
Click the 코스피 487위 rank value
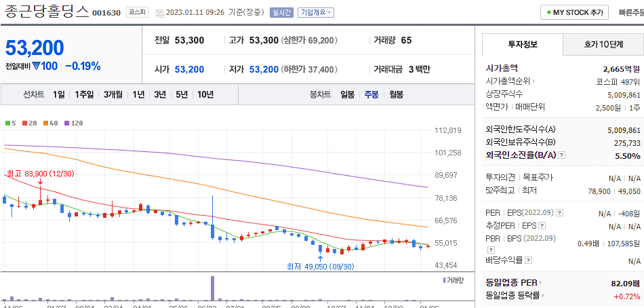(618, 81)
